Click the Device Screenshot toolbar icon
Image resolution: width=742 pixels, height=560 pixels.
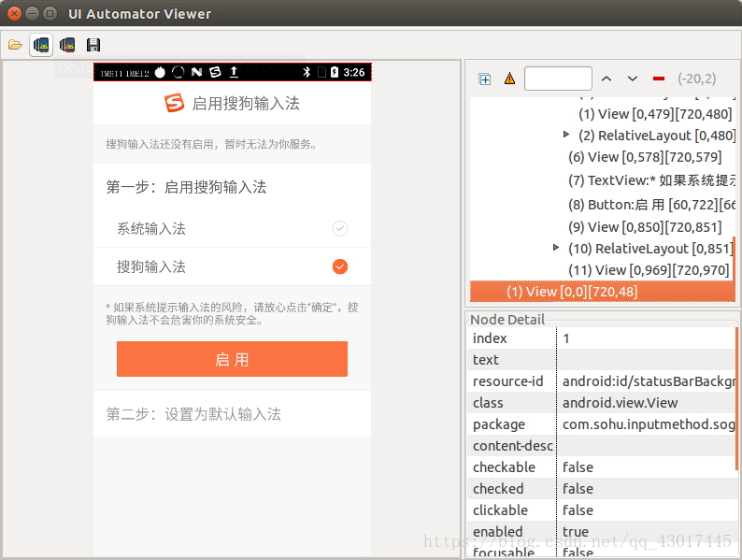click(x=41, y=45)
